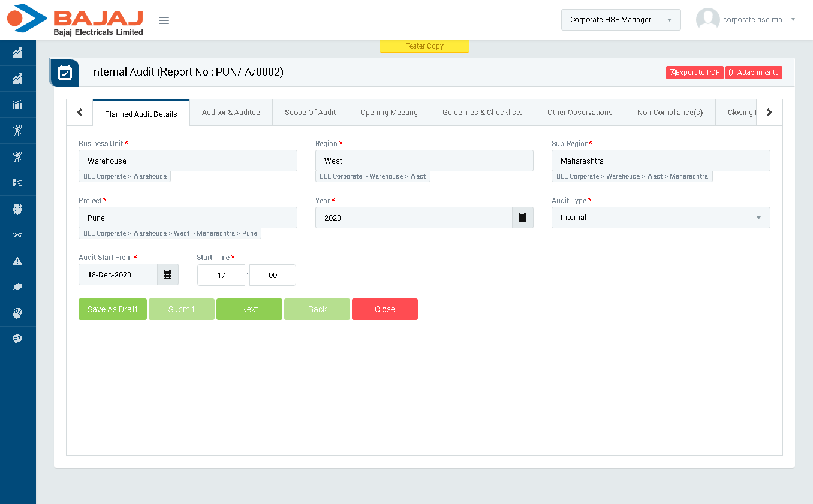The height and width of the screenshot is (504, 813).
Task: Click the people group sidebar icon
Action: (x=17, y=209)
